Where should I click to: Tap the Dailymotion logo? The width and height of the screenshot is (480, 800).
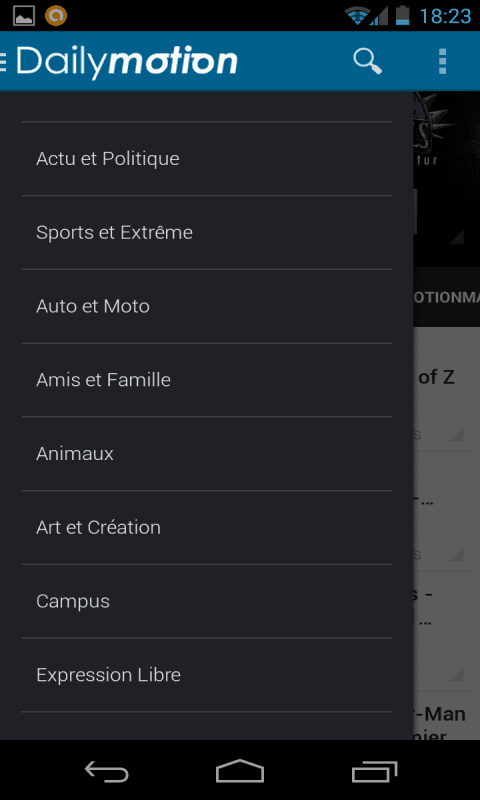[127, 62]
